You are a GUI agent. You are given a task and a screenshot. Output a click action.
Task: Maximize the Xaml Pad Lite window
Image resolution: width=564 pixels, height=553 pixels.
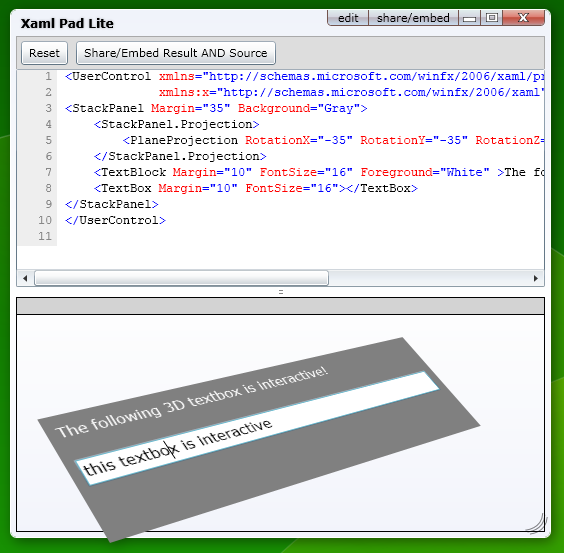[x=491, y=18]
